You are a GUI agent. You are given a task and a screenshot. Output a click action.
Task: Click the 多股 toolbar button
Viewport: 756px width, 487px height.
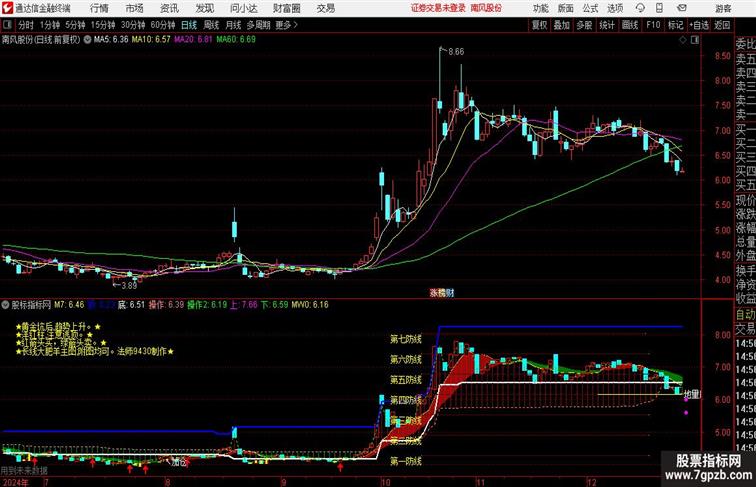[x=584, y=25]
